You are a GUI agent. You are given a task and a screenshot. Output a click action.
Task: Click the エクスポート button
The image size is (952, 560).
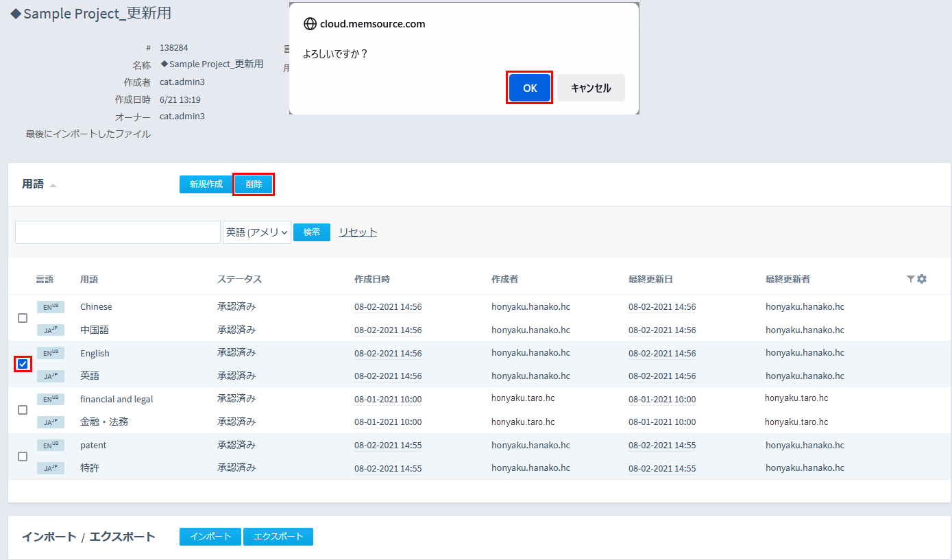(278, 537)
